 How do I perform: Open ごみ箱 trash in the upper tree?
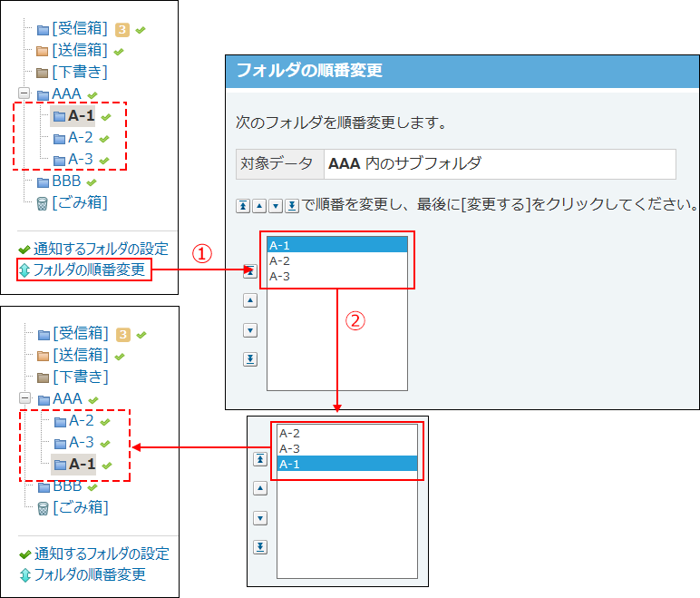pos(80,202)
